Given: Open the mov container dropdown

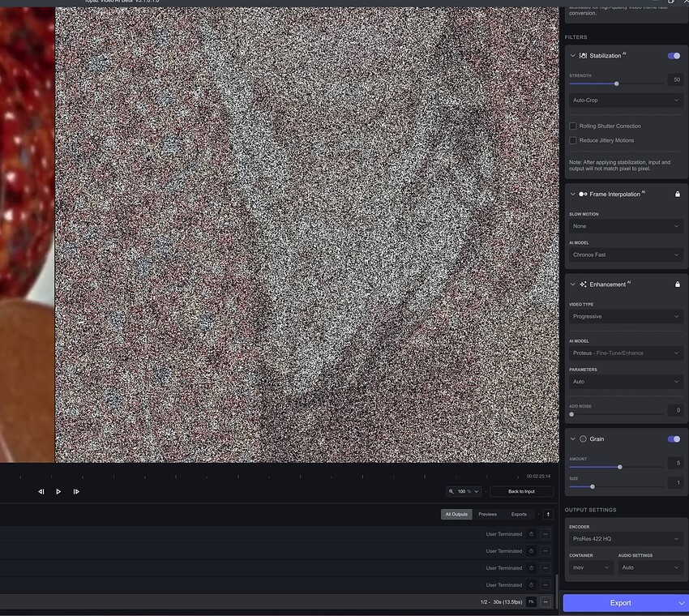Looking at the screenshot, I should pyautogui.click(x=591, y=567).
